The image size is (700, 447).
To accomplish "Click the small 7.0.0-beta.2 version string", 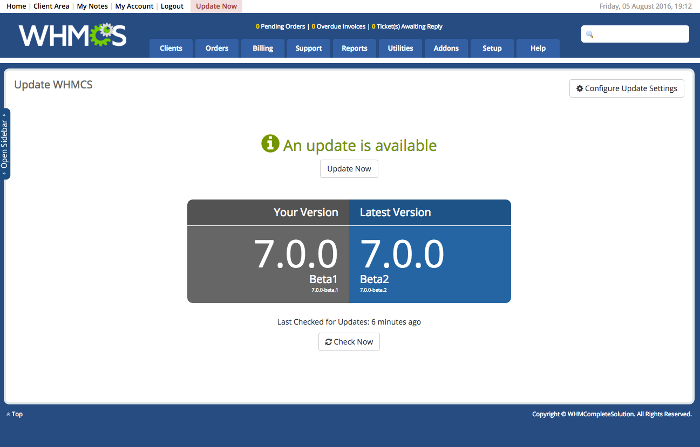I will click(x=373, y=290).
